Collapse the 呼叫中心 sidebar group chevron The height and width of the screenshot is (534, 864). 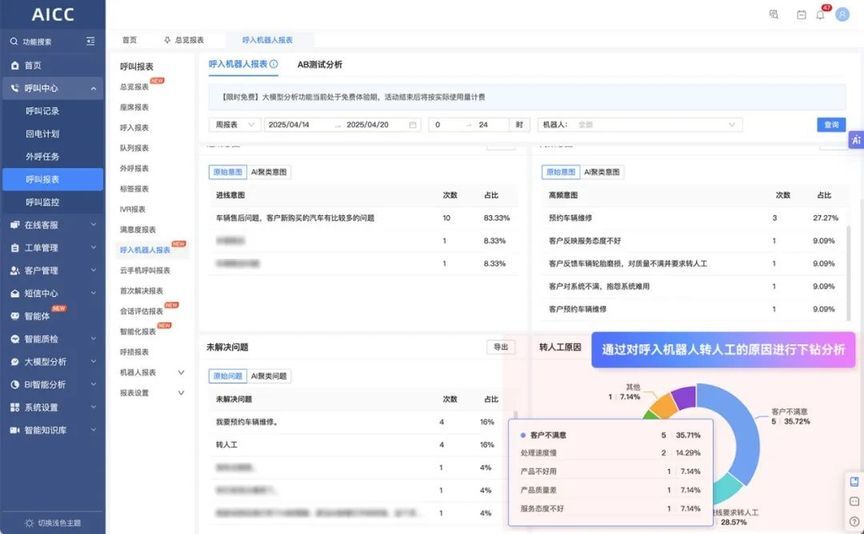pyautogui.click(x=93, y=88)
